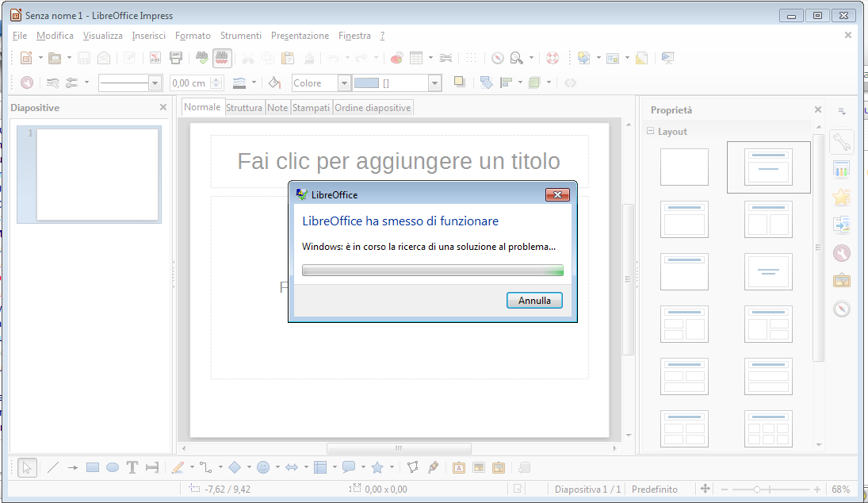Collapse the Layout section
Viewport: 868px width, 503px height.
pos(651,131)
